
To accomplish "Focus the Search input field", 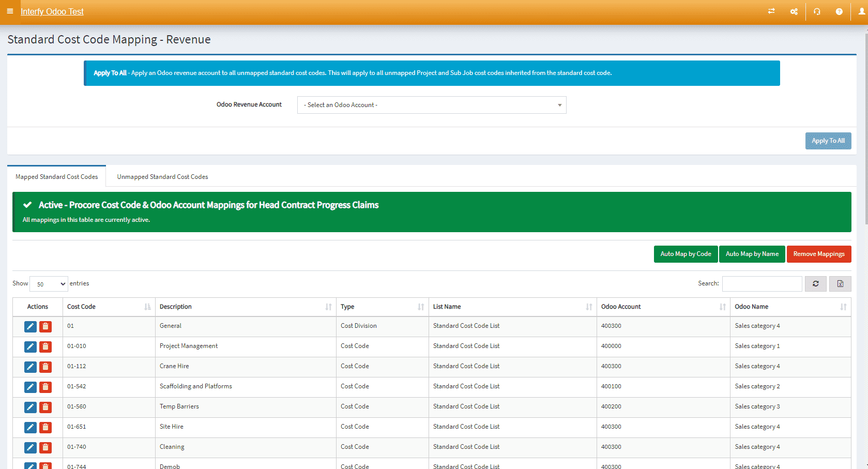I will click(762, 283).
